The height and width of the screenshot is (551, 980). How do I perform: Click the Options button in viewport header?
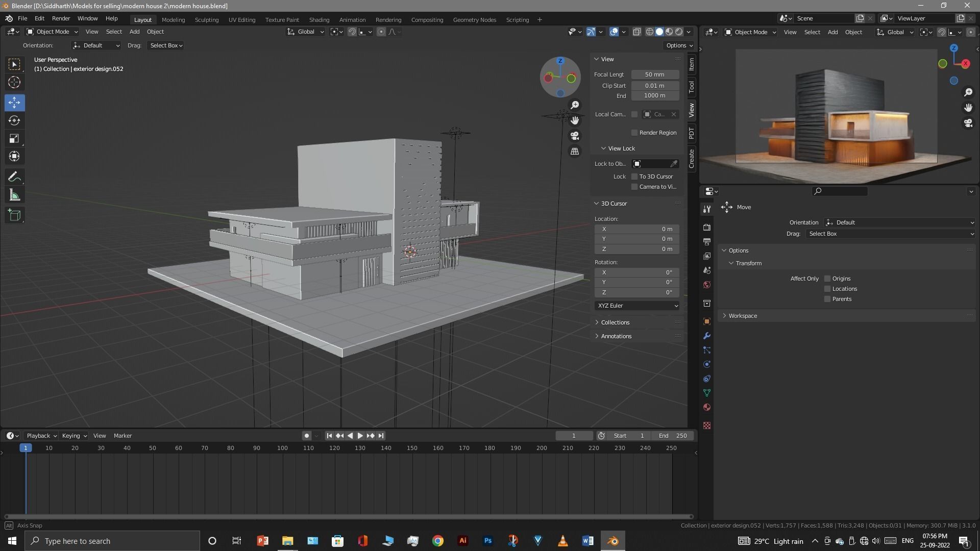pos(679,45)
